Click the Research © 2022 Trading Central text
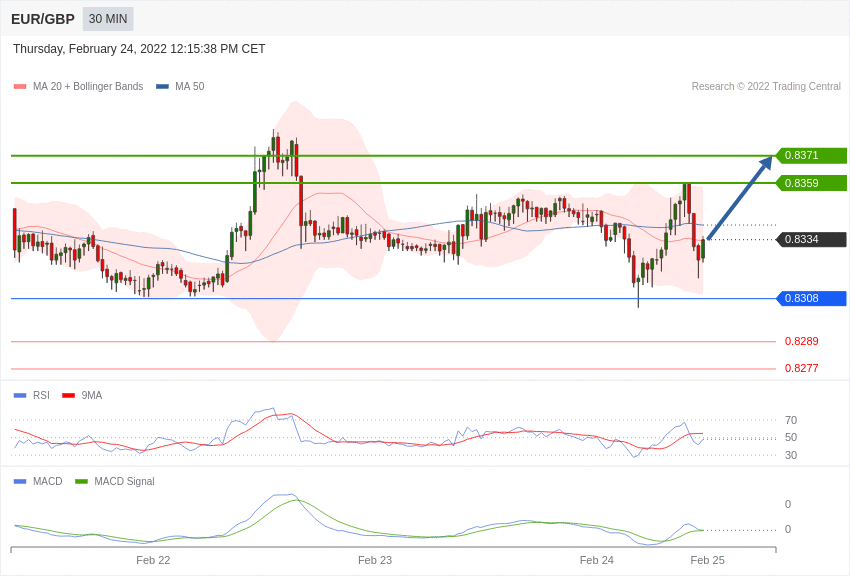The height and width of the screenshot is (576, 850). (x=766, y=86)
